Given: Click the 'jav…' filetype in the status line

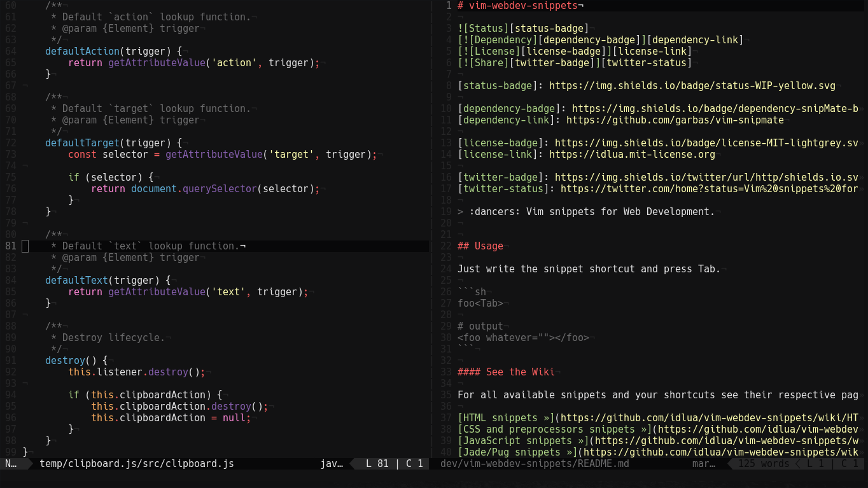Looking at the screenshot, I should click(332, 463).
